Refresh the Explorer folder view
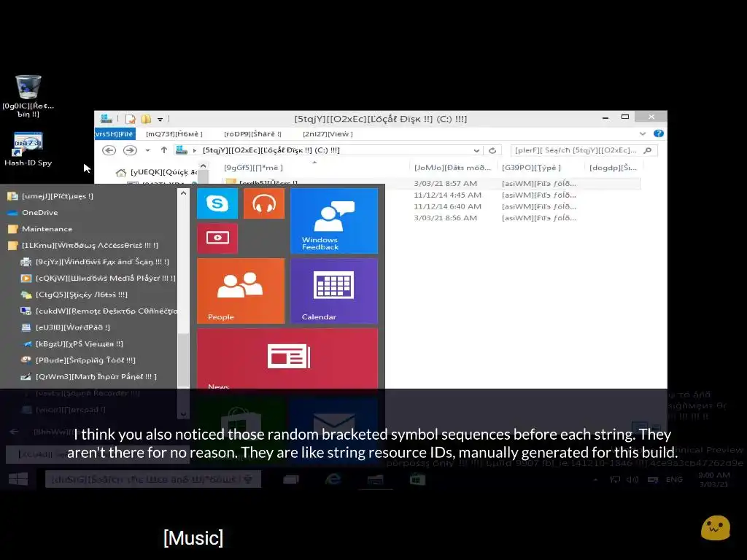The width and height of the screenshot is (747, 560). (492, 150)
